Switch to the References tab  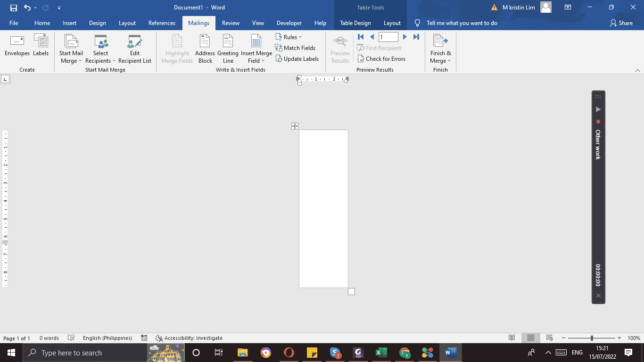point(162,23)
